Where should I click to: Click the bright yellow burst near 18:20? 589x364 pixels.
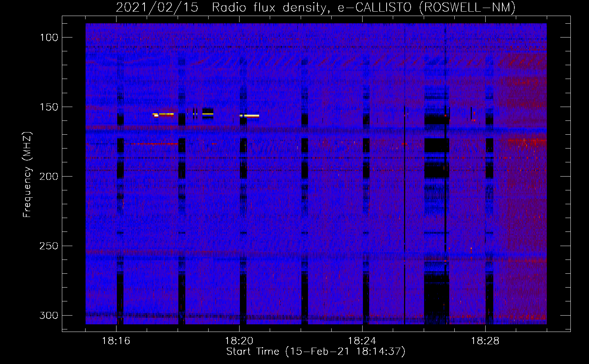click(249, 116)
